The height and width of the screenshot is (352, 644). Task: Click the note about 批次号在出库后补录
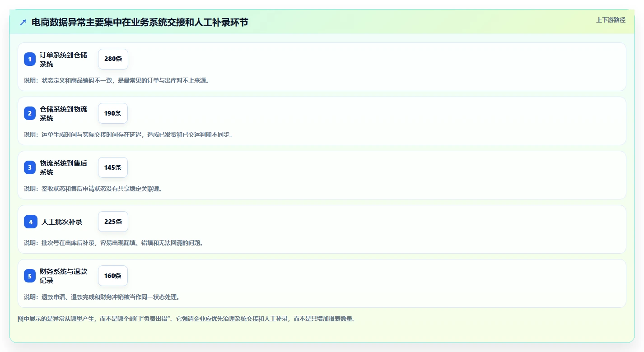(114, 243)
